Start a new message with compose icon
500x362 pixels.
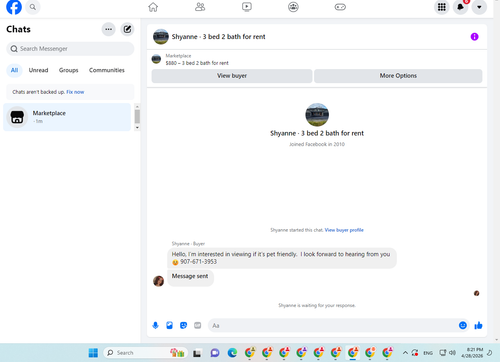(x=127, y=29)
